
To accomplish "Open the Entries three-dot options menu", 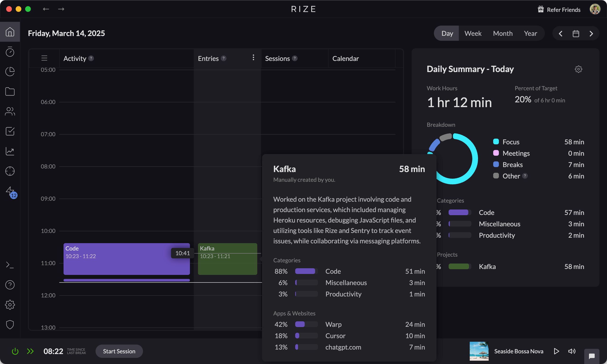I will (x=253, y=58).
